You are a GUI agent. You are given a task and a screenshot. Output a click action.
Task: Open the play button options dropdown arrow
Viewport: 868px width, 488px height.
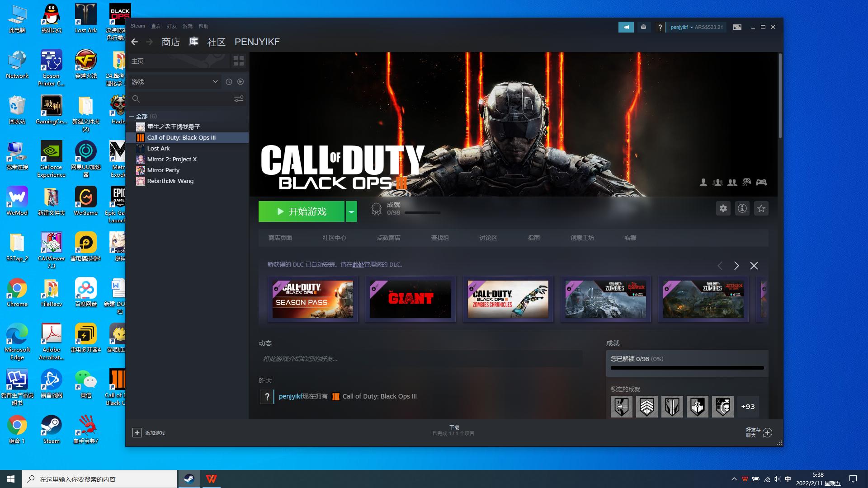(351, 211)
